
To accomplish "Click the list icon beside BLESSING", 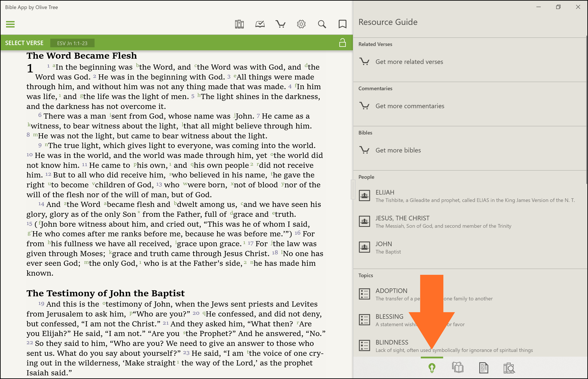I will (364, 320).
